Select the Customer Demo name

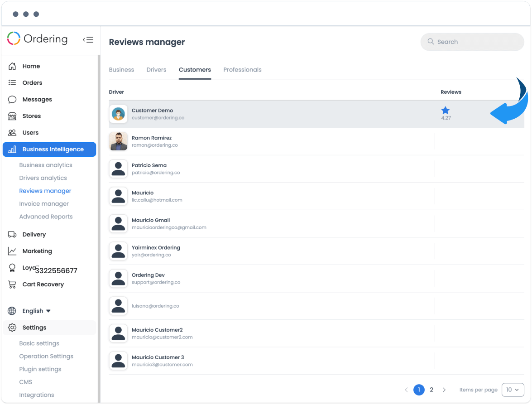tap(152, 111)
